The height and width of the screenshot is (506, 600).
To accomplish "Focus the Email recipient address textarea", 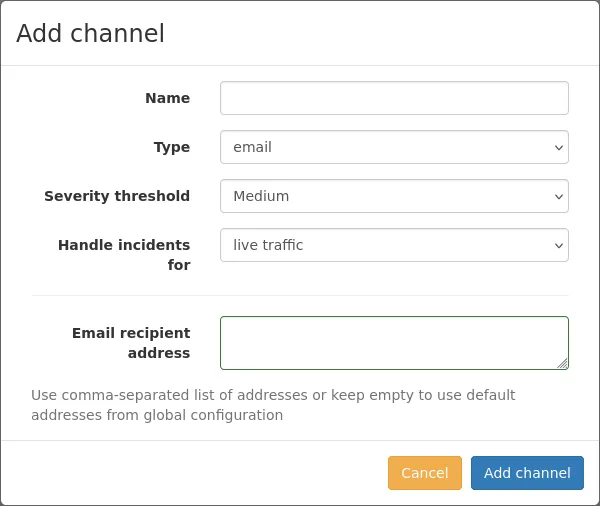I will pos(394,343).
